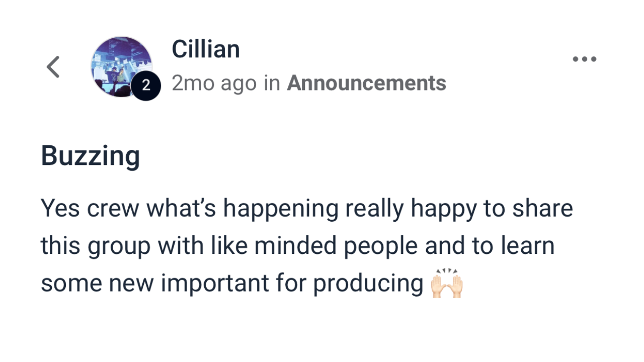The height and width of the screenshot is (362, 644).
Task: Open the author name Cillian
Action: tap(206, 49)
